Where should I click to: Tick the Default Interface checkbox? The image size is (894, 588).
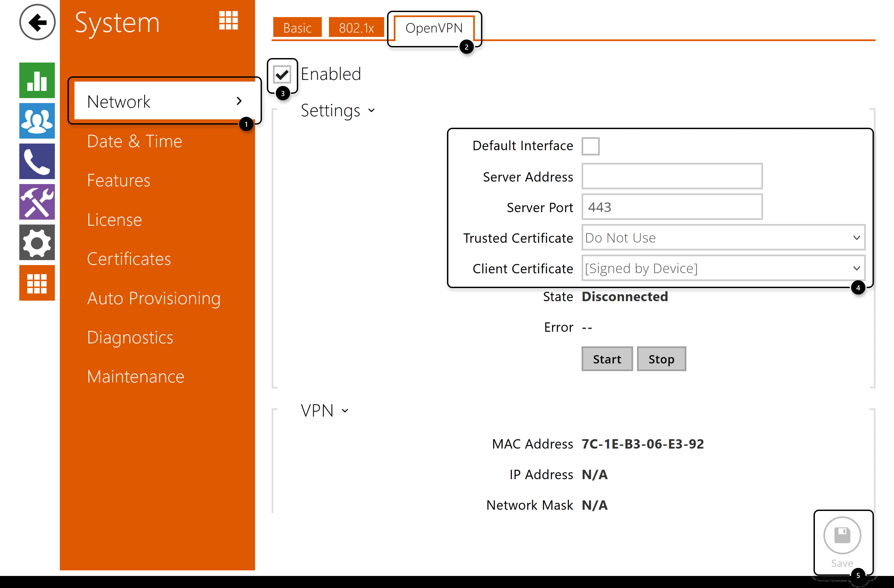click(x=590, y=146)
